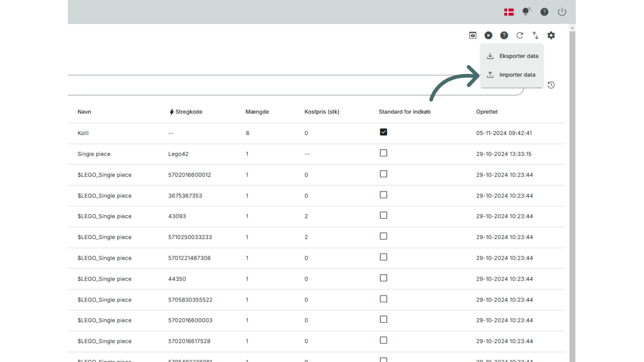Sort by Kostpris (stk) column header
The width and height of the screenshot is (644, 362).
pyautogui.click(x=322, y=112)
